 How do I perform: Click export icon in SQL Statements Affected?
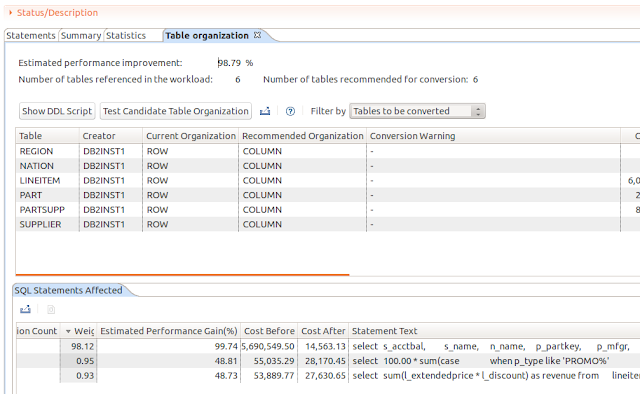pos(25,309)
